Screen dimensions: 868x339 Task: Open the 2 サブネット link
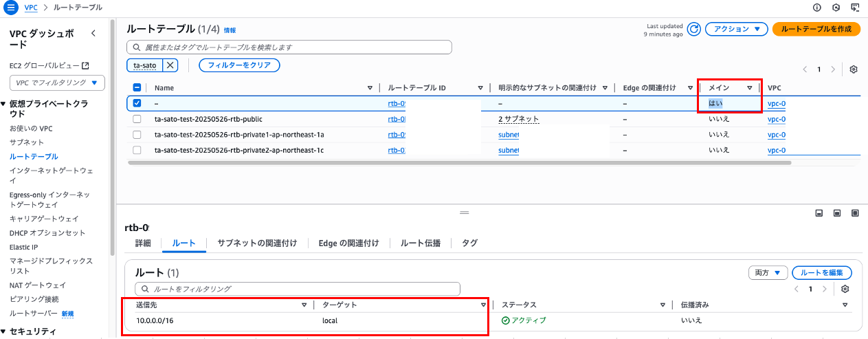[518, 119]
